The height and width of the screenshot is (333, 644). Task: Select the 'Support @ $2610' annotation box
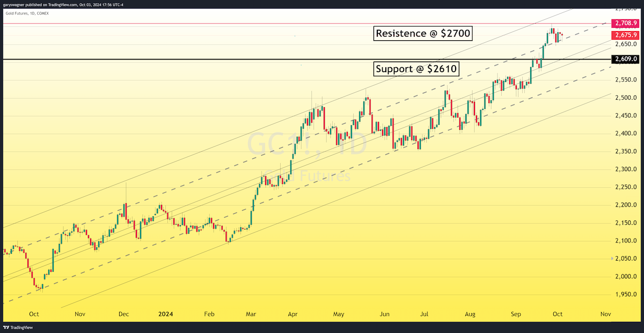(417, 69)
